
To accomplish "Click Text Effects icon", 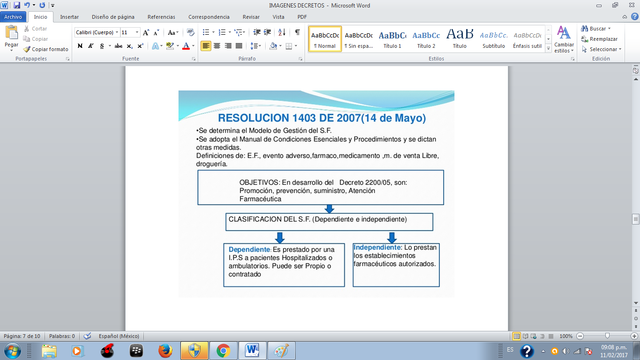I will coord(156,46).
